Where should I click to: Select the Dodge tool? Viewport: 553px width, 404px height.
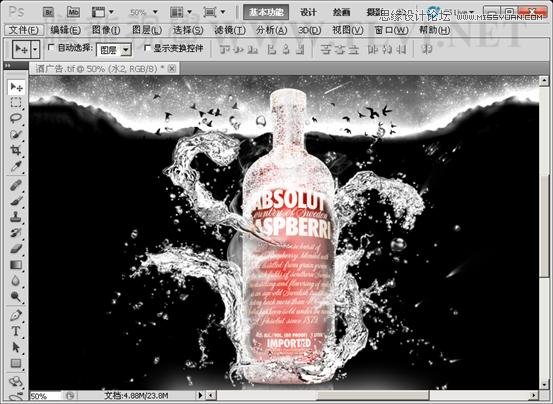pyautogui.click(x=16, y=296)
